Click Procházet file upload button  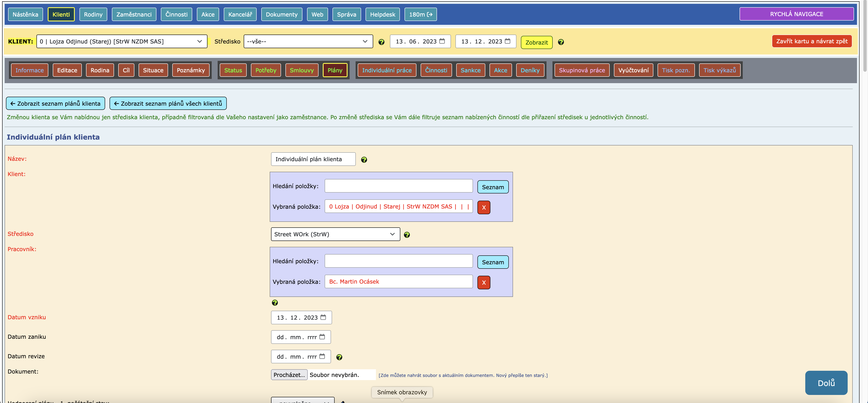[289, 375]
